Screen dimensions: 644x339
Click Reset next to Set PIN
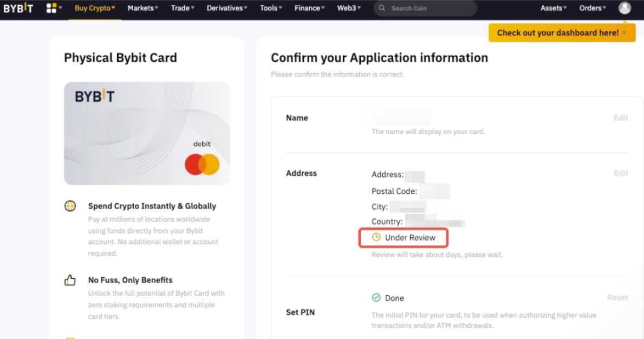click(617, 297)
